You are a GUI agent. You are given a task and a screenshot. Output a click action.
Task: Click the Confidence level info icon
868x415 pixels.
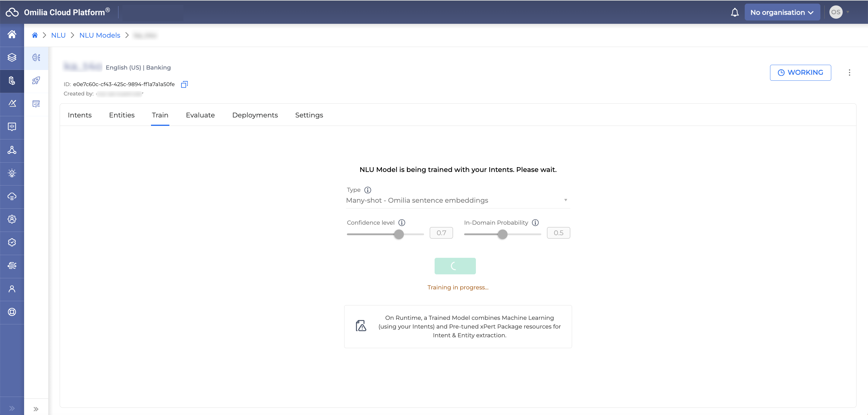coord(402,223)
